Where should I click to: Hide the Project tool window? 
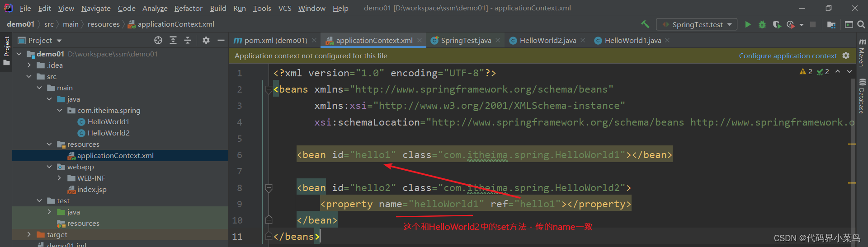pos(221,40)
